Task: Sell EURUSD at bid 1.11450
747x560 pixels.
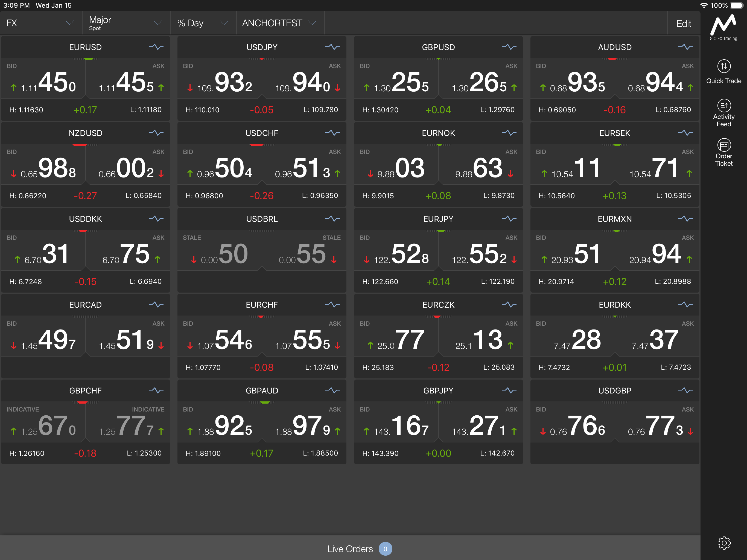Action: pos(43,78)
